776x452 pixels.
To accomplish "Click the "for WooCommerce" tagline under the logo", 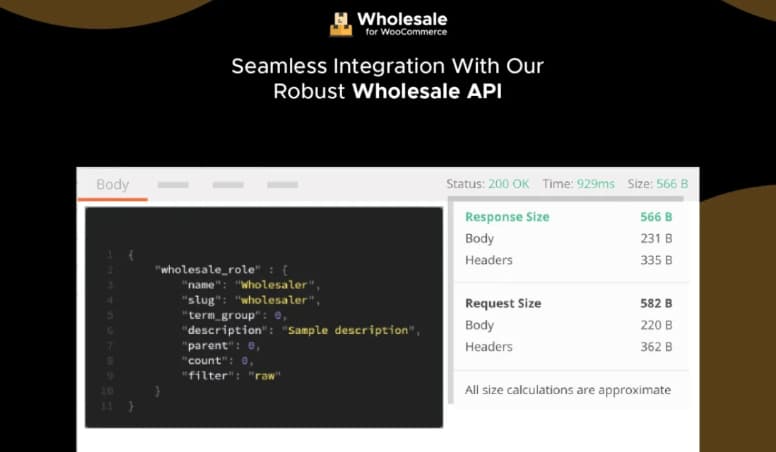I will (406, 32).
